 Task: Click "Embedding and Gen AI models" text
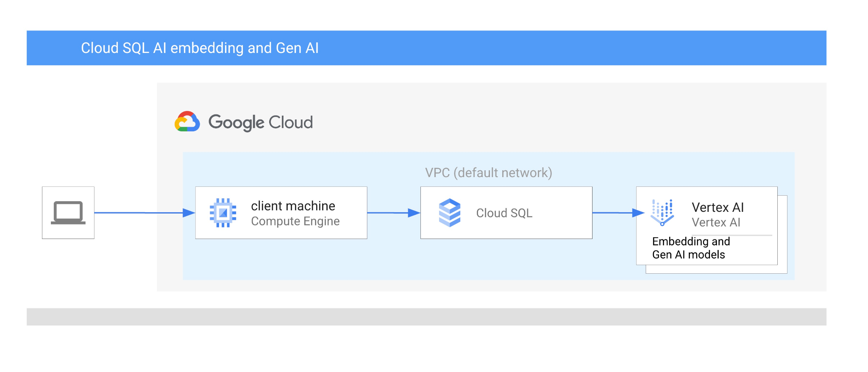click(691, 248)
